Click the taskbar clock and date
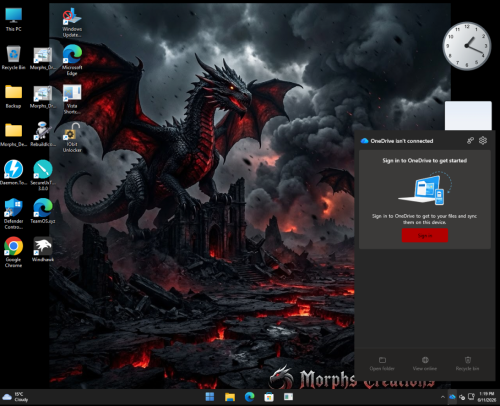Viewport: 500px width, 406px height. (487, 397)
